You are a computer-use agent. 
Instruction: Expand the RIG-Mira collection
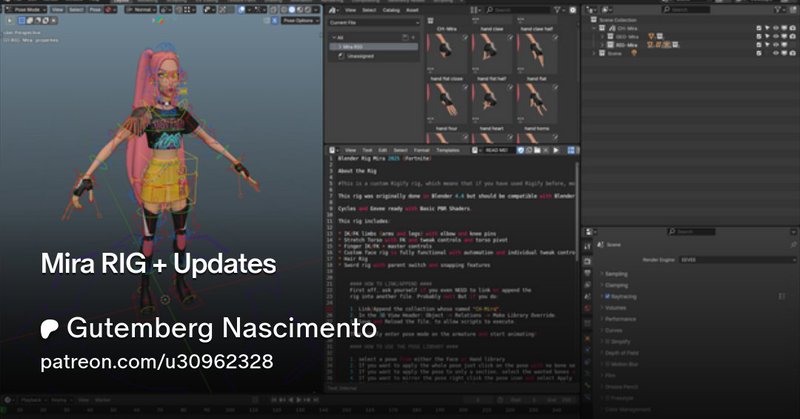(x=602, y=45)
